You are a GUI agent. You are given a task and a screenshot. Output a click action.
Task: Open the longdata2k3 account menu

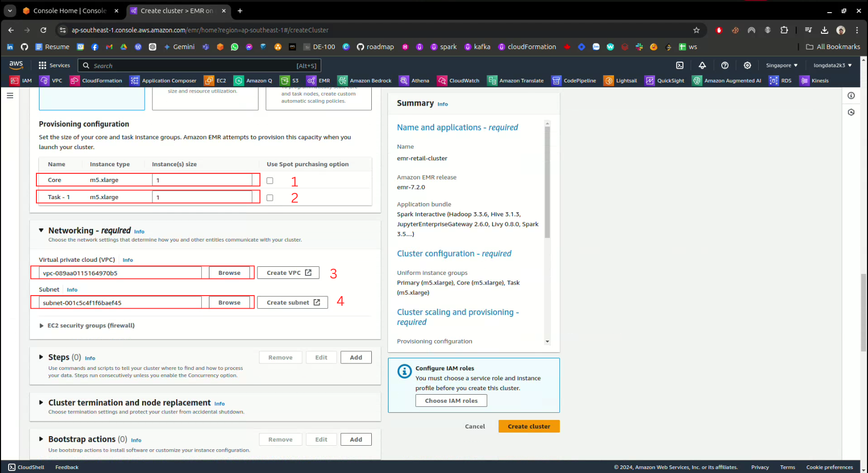[x=832, y=65]
